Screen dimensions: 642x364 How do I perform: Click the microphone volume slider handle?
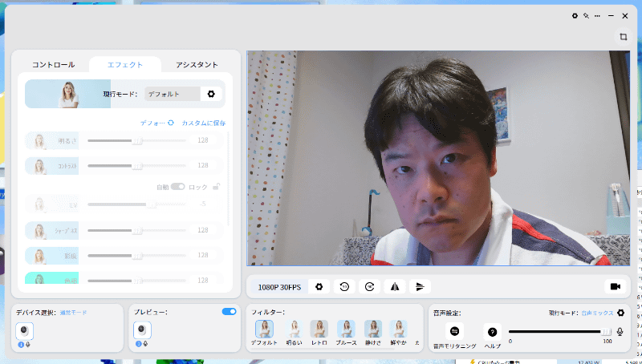click(x=606, y=331)
